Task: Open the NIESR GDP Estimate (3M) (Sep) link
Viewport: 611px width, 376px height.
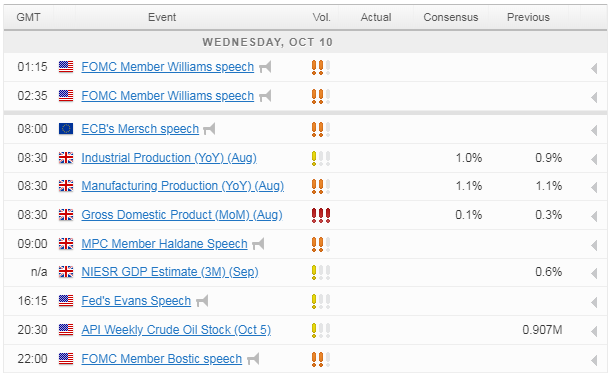Action: click(170, 272)
